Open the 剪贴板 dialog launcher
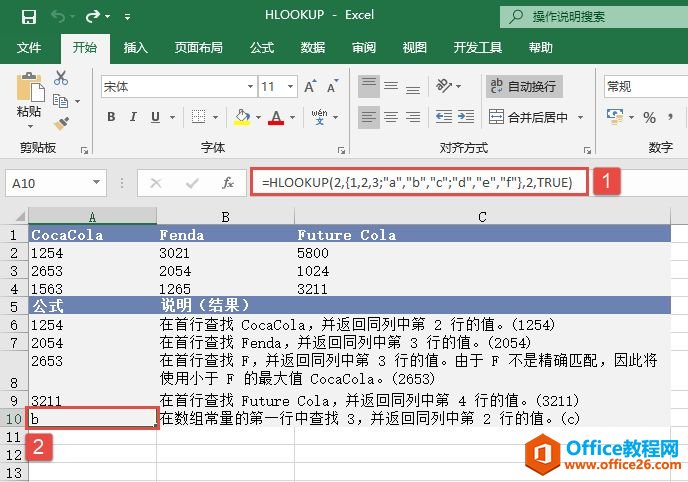This screenshot has width=688, height=482. pos(84,150)
